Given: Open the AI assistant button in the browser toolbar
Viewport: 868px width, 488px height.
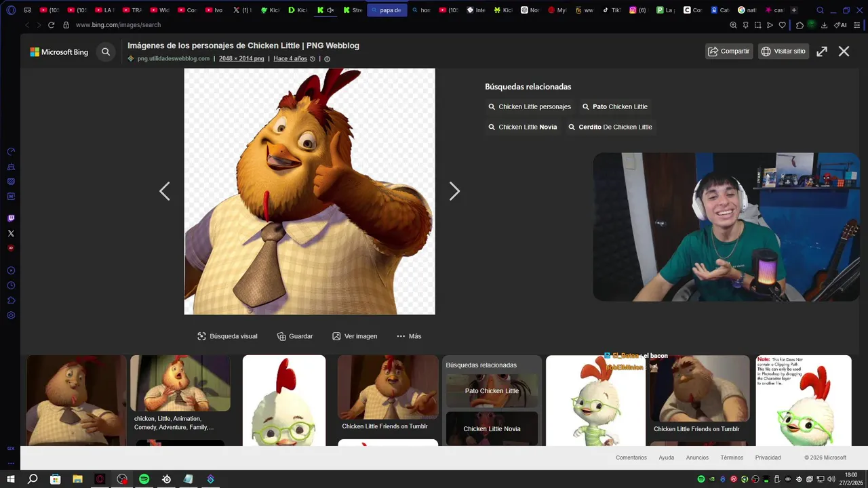Looking at the screenshot, I should (841, 25).
